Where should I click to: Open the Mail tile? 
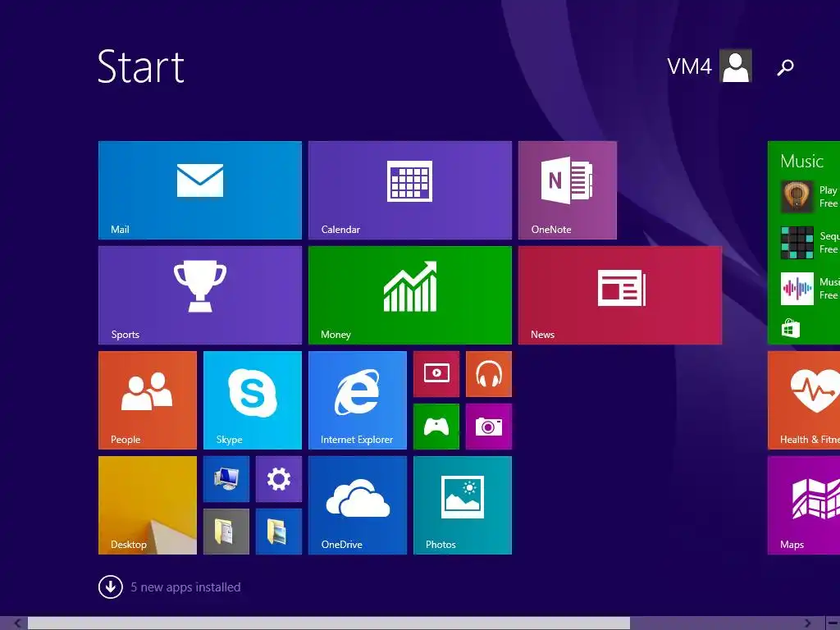(200, 190)
